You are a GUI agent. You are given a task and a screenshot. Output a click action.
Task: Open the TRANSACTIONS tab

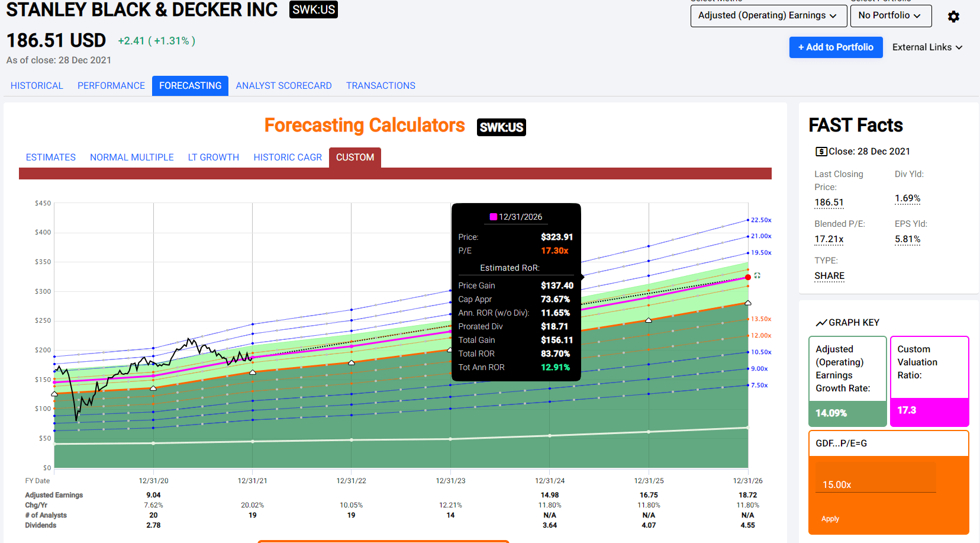[x=381, y=86]
